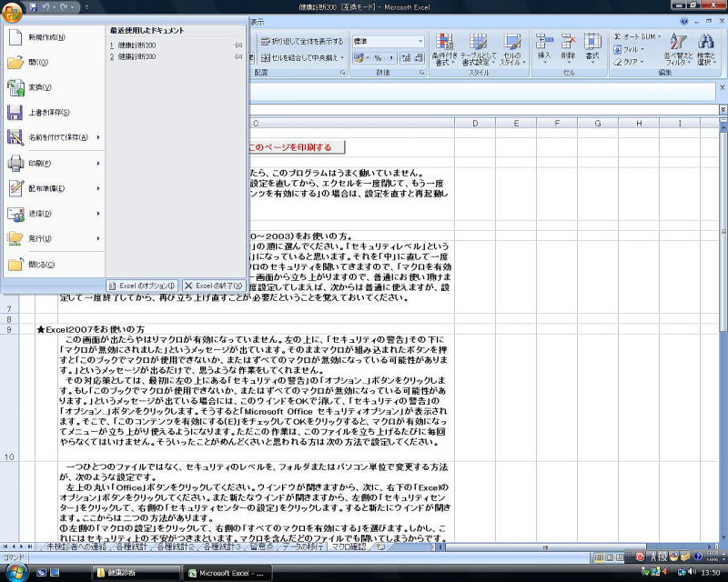Select 上書き保存 in the Office menu

tap(55, 113)
